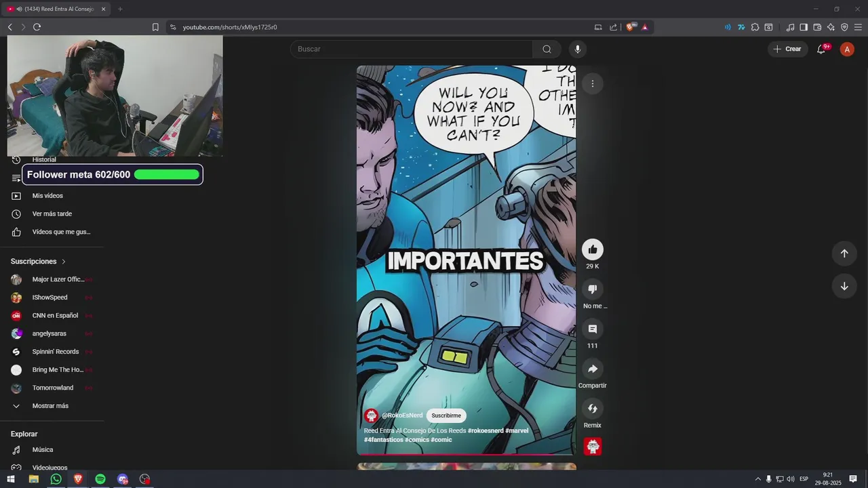Click the Short's sound track thumbnail
This screenshot has width=868, height=488.
pyautogui.click(x=593, y=447)
